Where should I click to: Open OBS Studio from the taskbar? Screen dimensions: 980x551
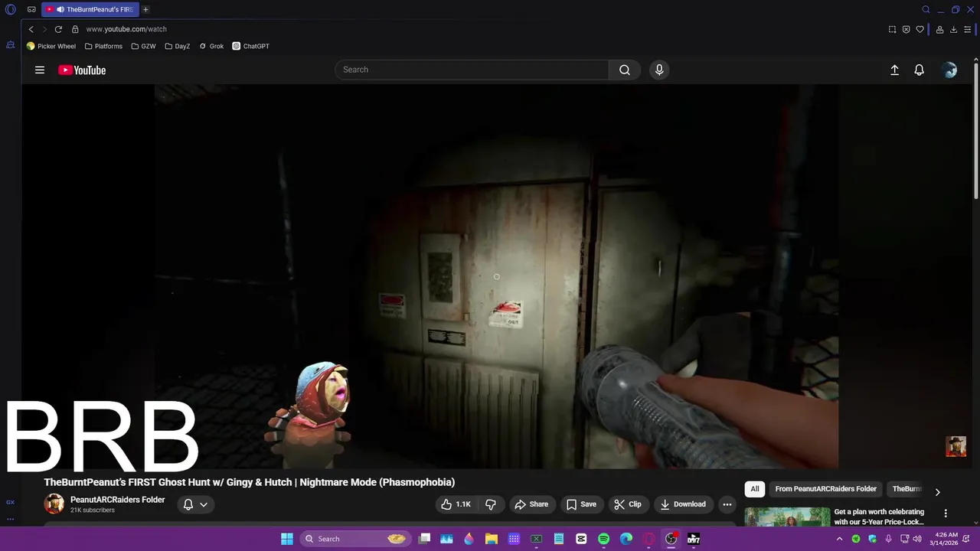pyautogui.click(x=671, y=539)
